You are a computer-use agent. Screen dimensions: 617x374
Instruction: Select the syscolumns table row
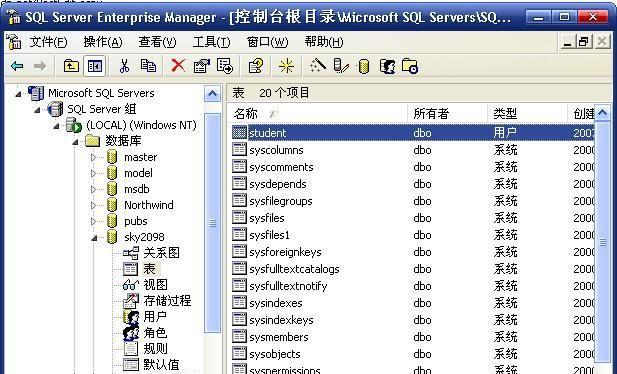coord(412,150)
